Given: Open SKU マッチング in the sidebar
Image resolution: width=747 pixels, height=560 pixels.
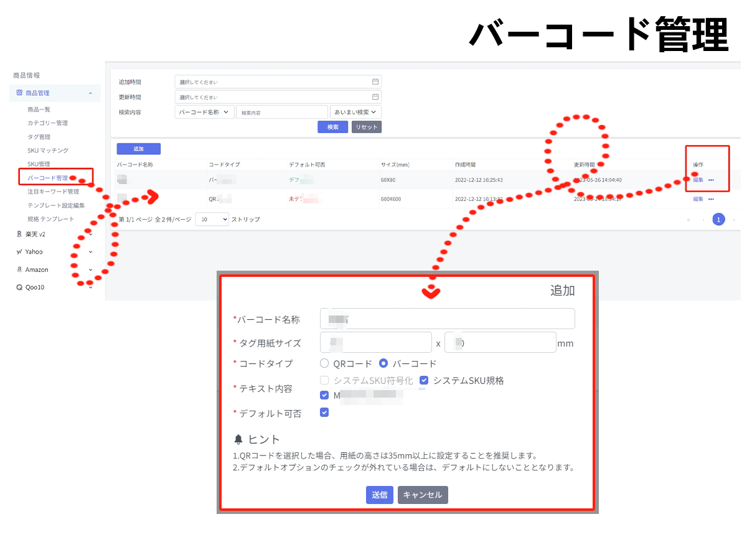Looking at the screenshot, I should [48, 151].
